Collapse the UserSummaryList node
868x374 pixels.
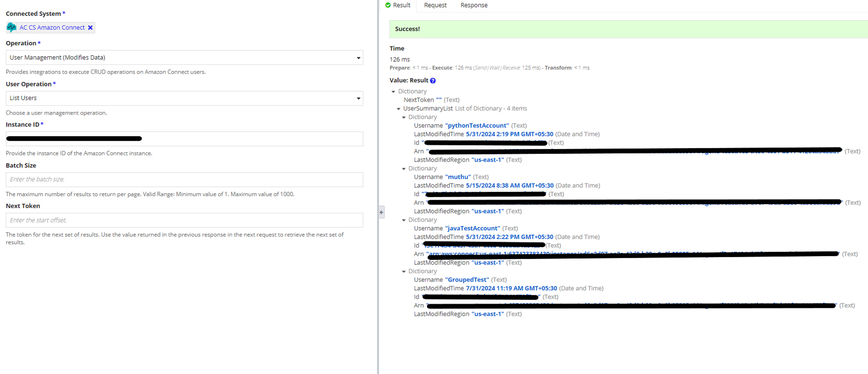pyautogui.click(x=398, y=109)
